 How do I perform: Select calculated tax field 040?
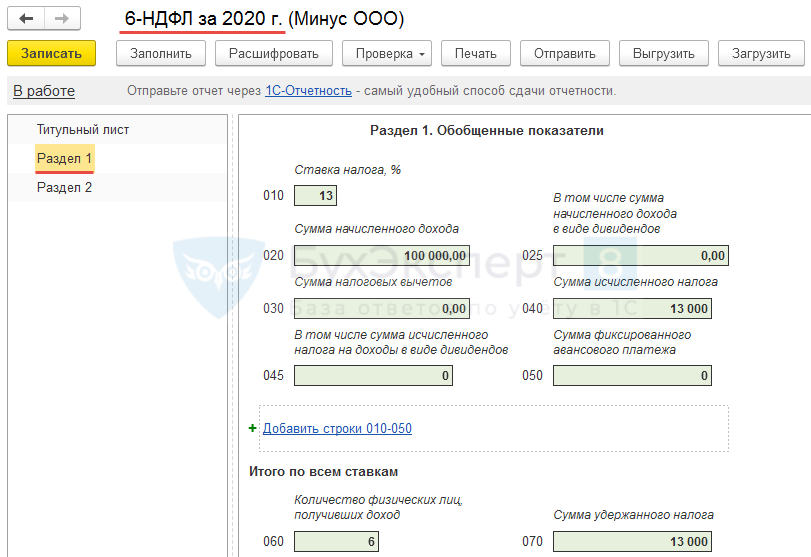pyautogui.click(x=632, y=308)
